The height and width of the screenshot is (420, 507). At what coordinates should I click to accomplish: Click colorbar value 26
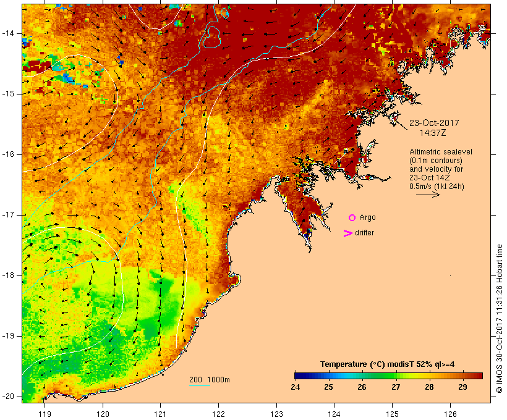coord(362,387)
